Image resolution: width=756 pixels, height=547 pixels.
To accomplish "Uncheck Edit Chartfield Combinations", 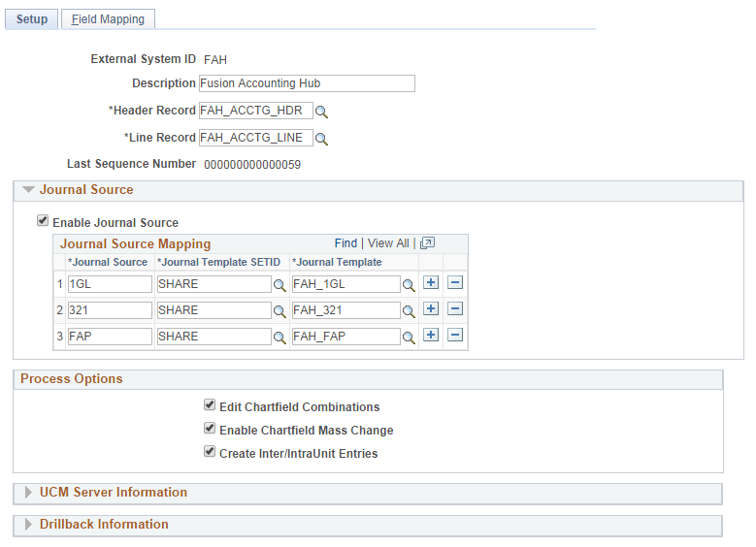I will (210, 404).
